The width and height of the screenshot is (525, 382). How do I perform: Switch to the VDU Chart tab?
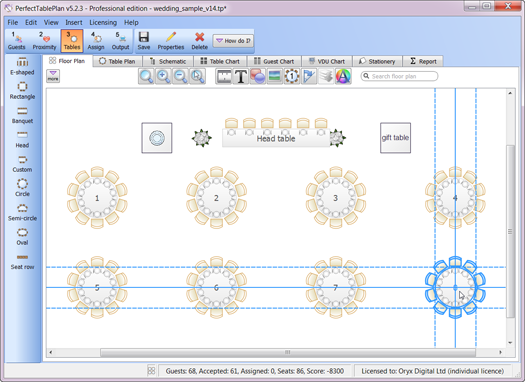point(327,61)
